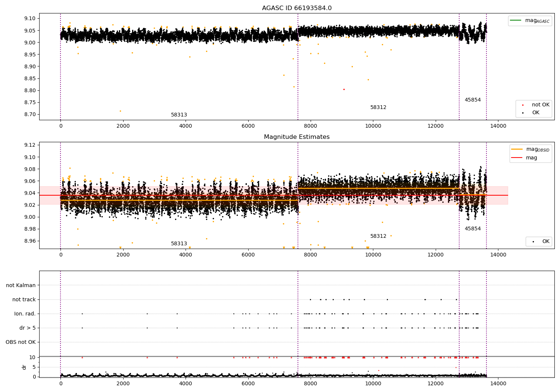Click the 8.70 y-tick in top plot

point(30,115)
